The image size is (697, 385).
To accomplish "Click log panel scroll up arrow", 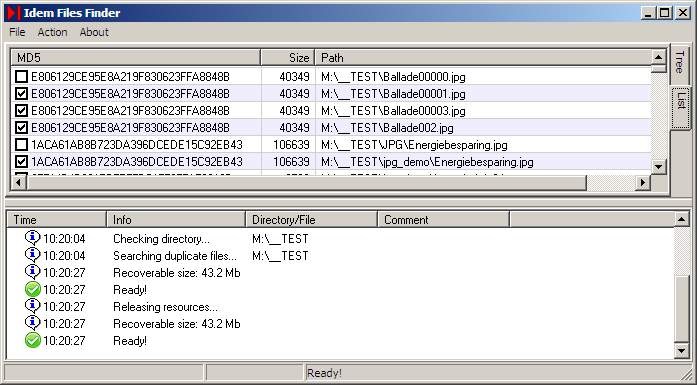I will click(681, 219).
